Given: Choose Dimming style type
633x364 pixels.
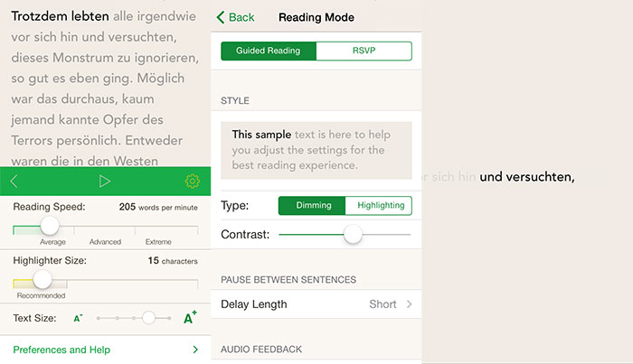Looking at the screenshot, I should point(312,206).
